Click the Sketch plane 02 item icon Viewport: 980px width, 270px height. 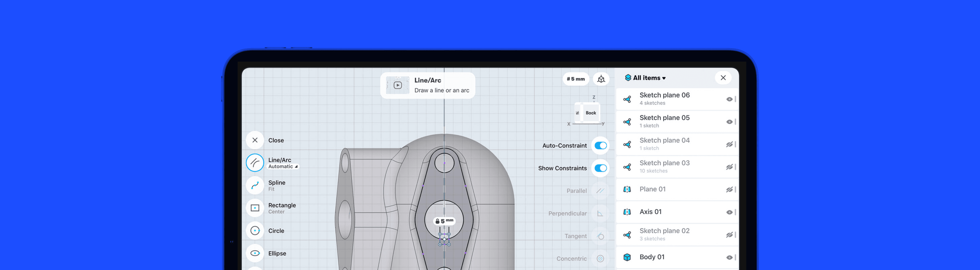(627, 235)
